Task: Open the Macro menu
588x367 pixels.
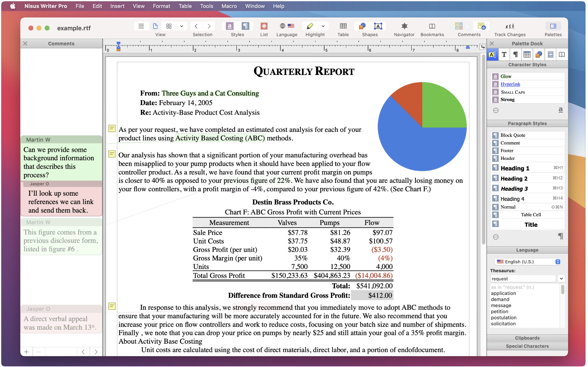Action: tap(229, 6)
